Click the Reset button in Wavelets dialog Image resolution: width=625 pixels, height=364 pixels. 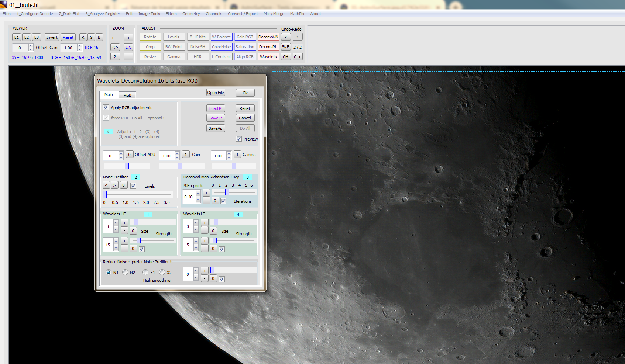click(x=245, y=108)
